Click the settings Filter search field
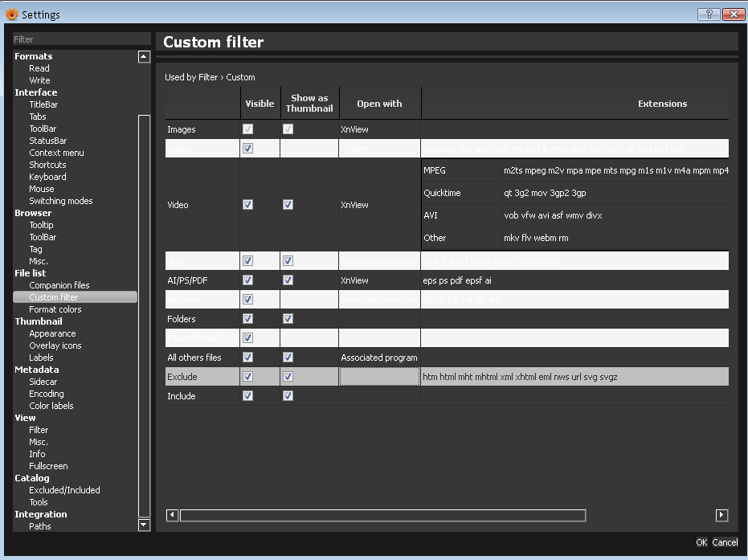The width and height of the screenshot is (748, 560). click(x=80, y=39)
